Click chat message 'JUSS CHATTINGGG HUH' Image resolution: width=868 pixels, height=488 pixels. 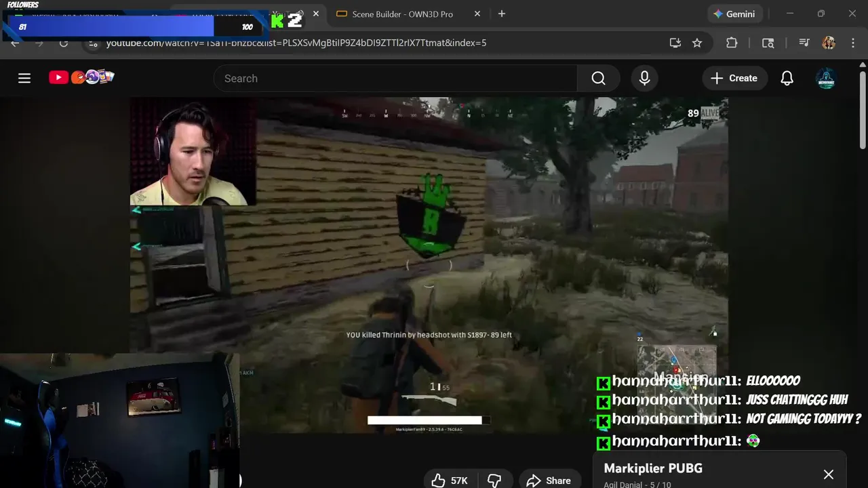click(797, 400)
